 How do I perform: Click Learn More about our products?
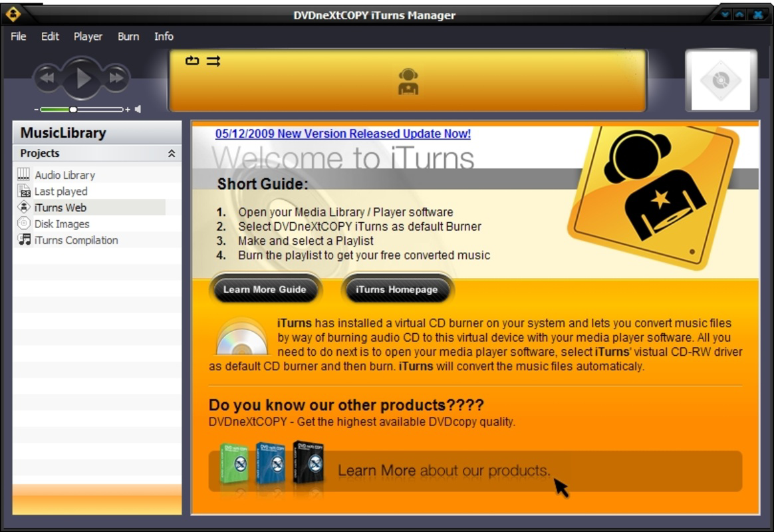coord(444,470)
